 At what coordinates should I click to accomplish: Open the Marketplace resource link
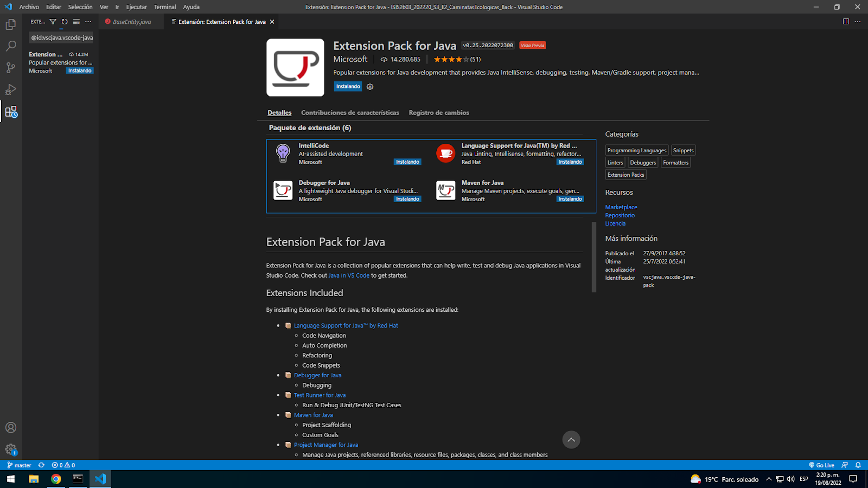coord(621,207)
